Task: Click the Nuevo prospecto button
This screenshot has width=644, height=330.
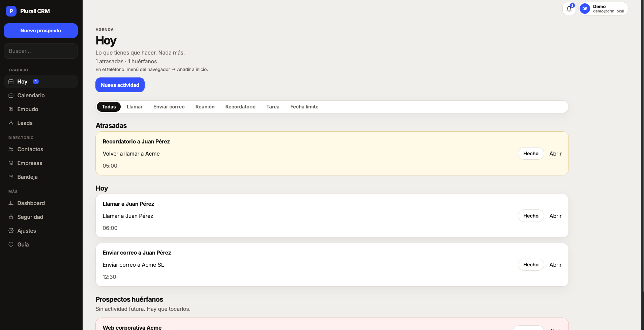Action: click(41, 31)
